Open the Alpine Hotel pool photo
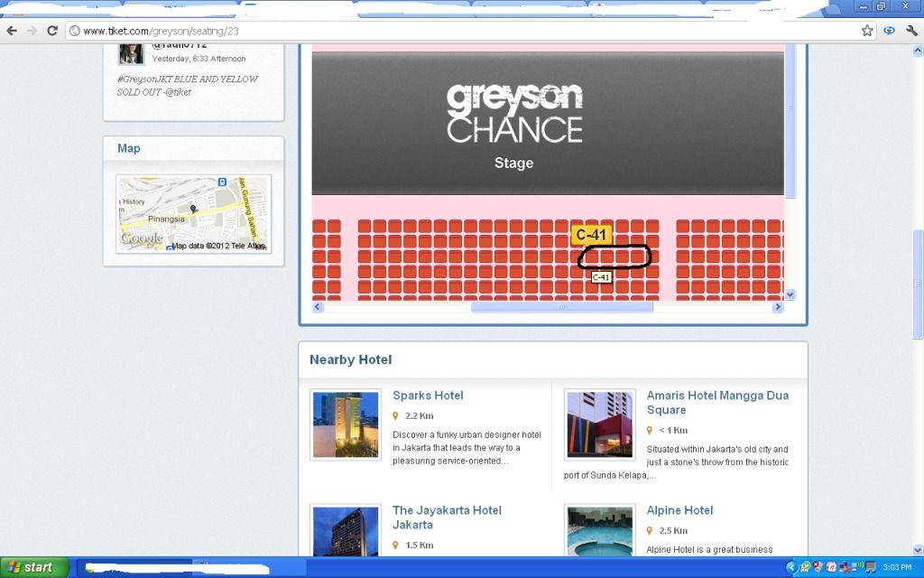 click(599, 531)
